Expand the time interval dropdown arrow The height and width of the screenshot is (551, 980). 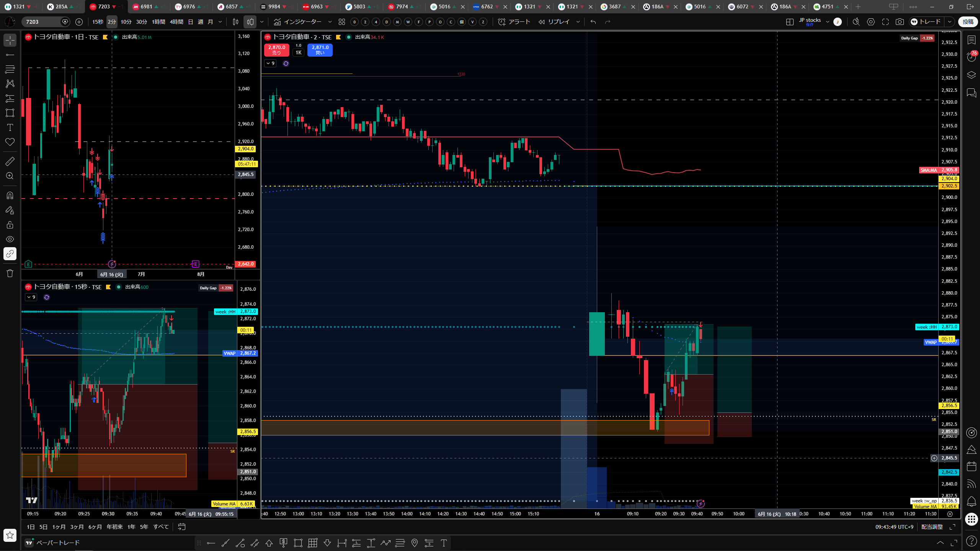point(220,22)
